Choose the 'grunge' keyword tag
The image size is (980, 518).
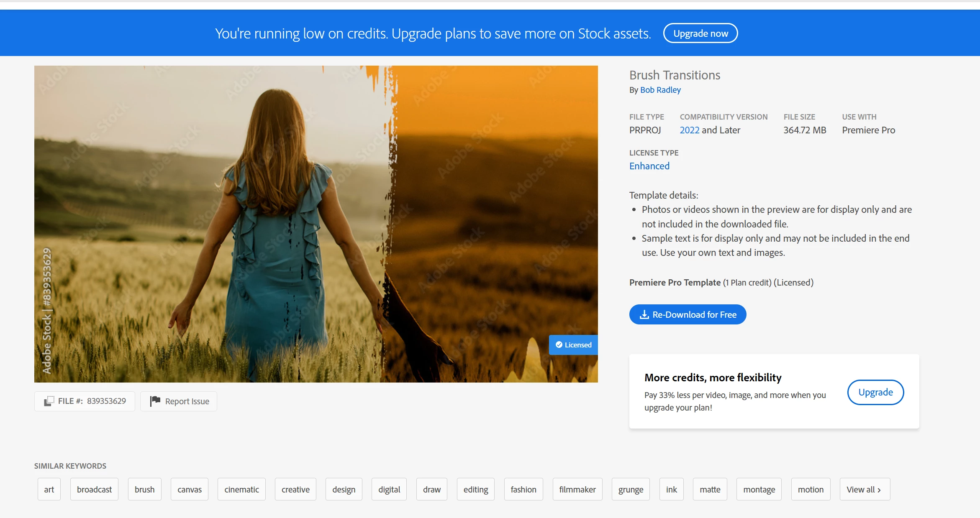point(631,490)
